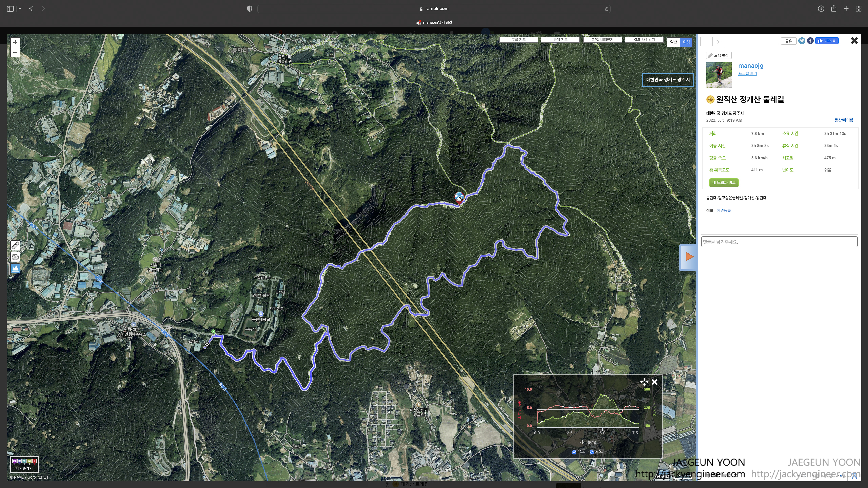The width and height of the screenshot is (868, 488).
Task: Zoom in the map with plus
Action: 15,42
